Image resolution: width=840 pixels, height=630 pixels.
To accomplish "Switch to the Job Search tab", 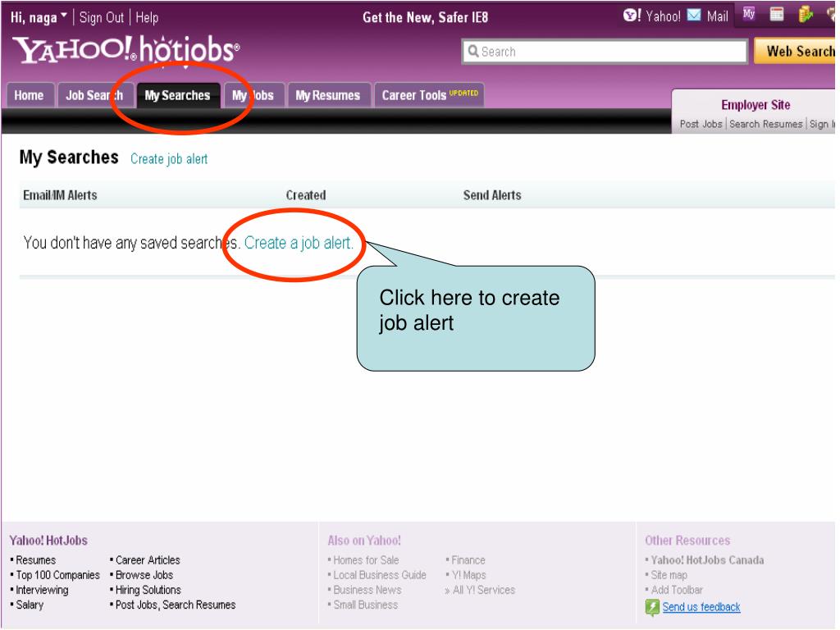I will click(94, 95).
